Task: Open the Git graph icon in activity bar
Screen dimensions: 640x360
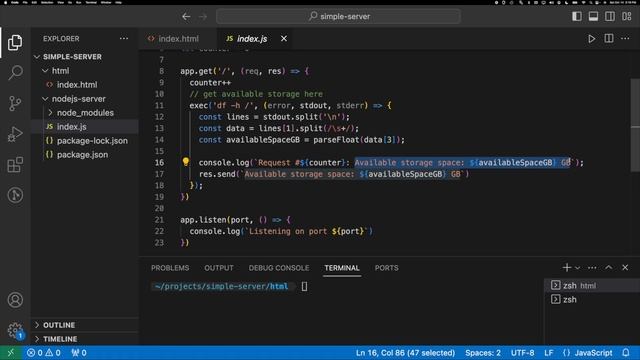Action: click(x=15, y=195)
